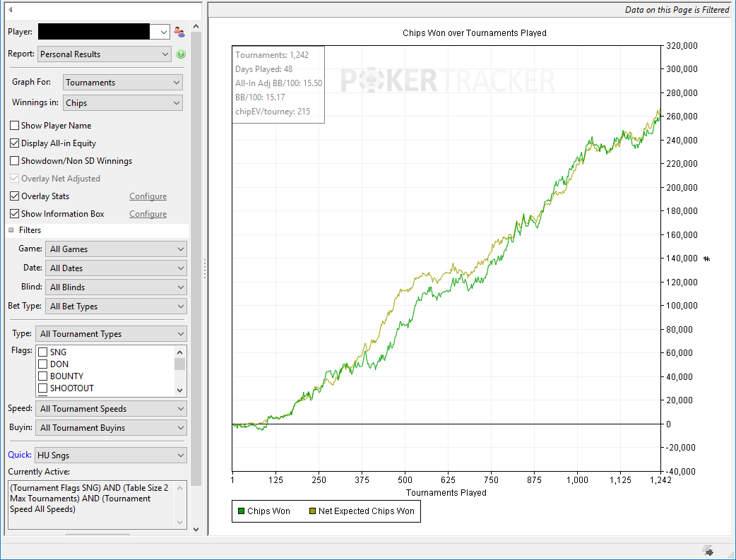
Task: Collapse the left panel with arrow icon
Action: [10, 9]
